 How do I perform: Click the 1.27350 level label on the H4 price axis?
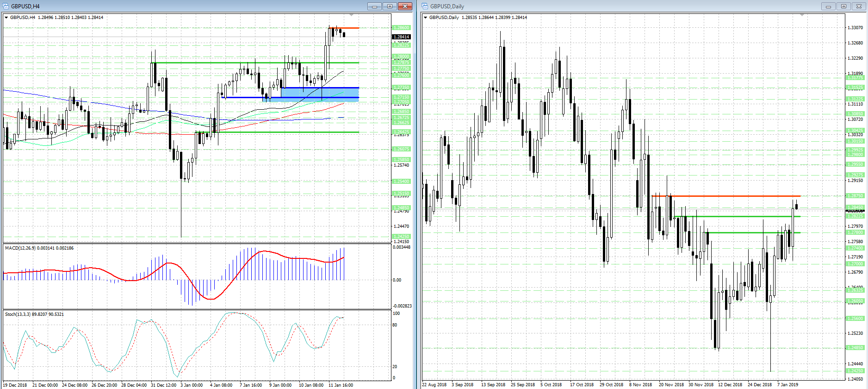[401, 88]
